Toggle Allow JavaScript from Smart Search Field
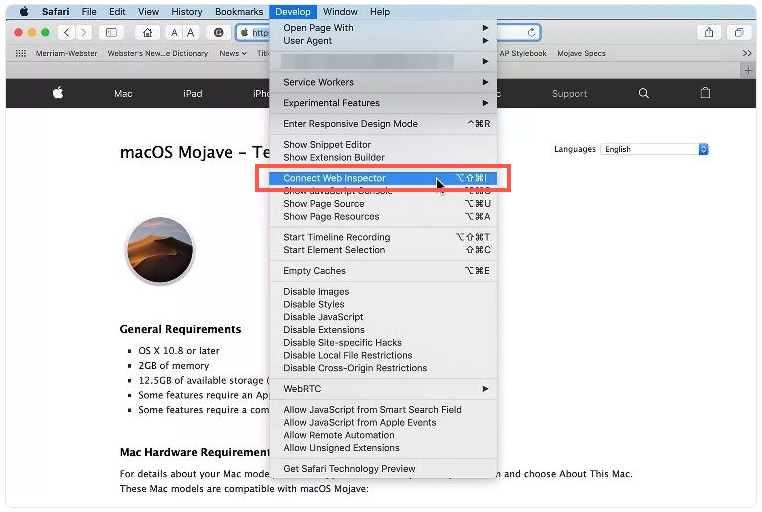The width and height of the screenshot is (762, 512). point(383,410)
